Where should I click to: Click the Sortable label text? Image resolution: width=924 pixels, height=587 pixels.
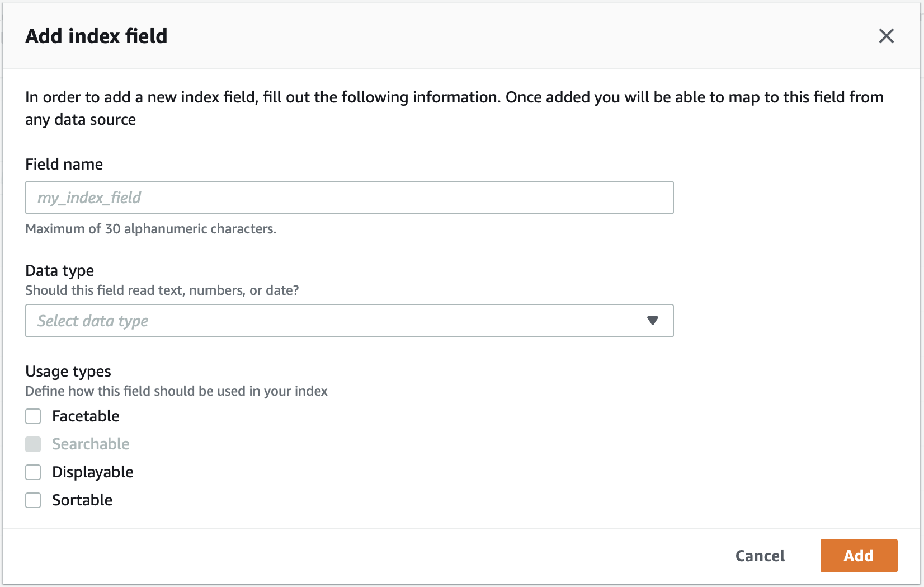82,500
